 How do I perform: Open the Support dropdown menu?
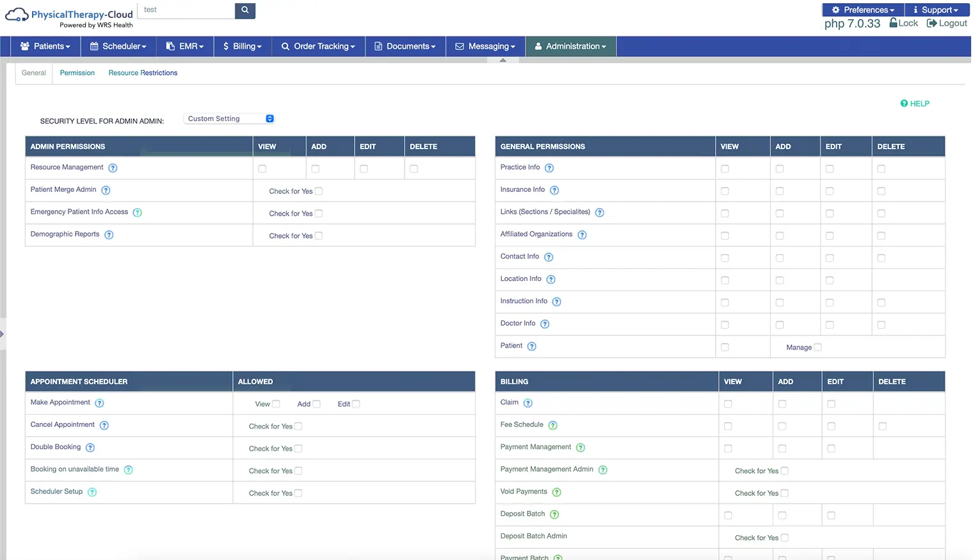[x=936, y=10]
